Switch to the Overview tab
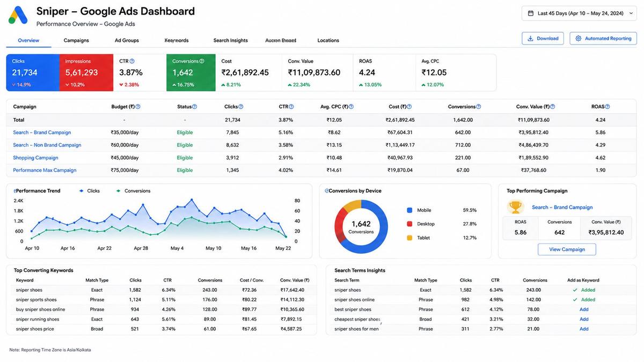This screenshot has height=362, width=644. pyautogui.click(x=28, y=40)
